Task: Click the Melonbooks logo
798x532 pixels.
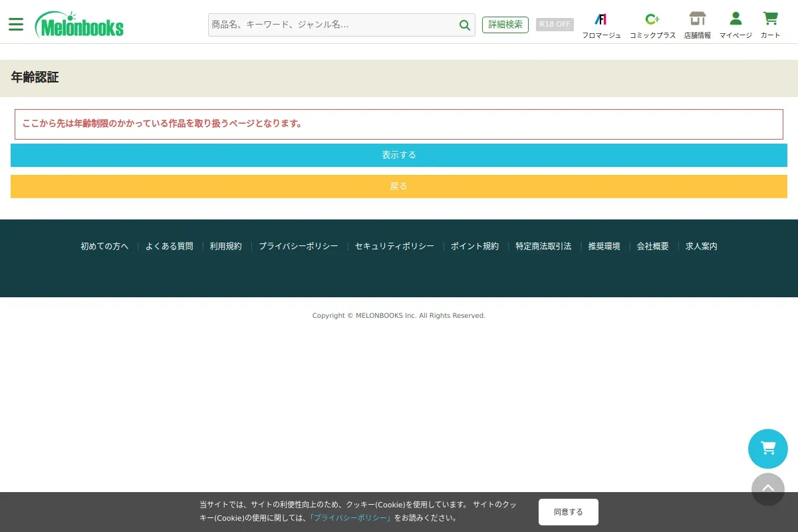Action: pos(80,25)
